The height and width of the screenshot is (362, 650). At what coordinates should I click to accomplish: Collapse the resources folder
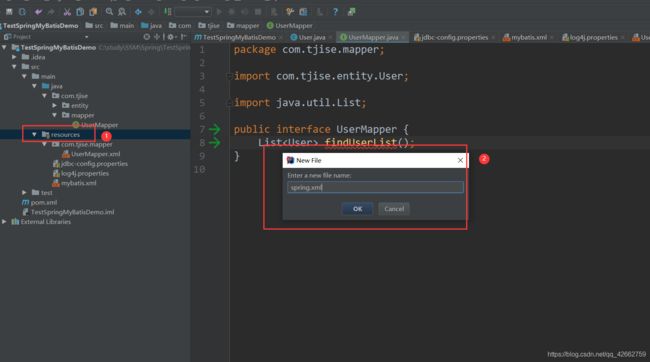[34, 134]
